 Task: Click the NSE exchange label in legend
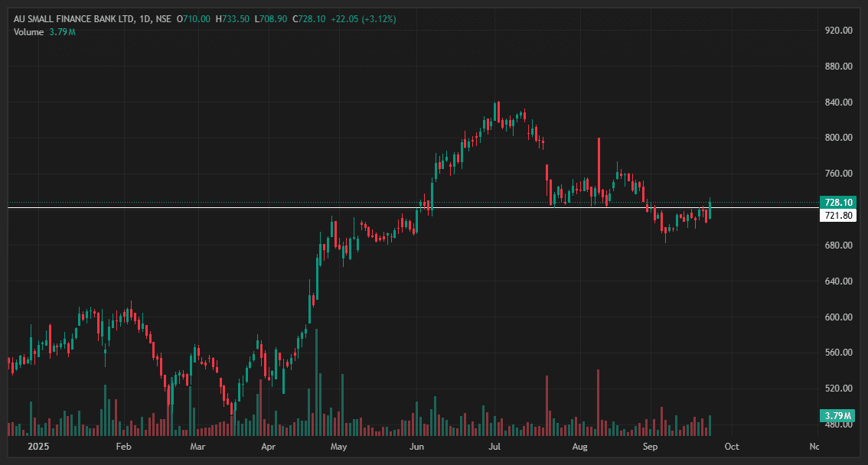(x=163, y=19)
